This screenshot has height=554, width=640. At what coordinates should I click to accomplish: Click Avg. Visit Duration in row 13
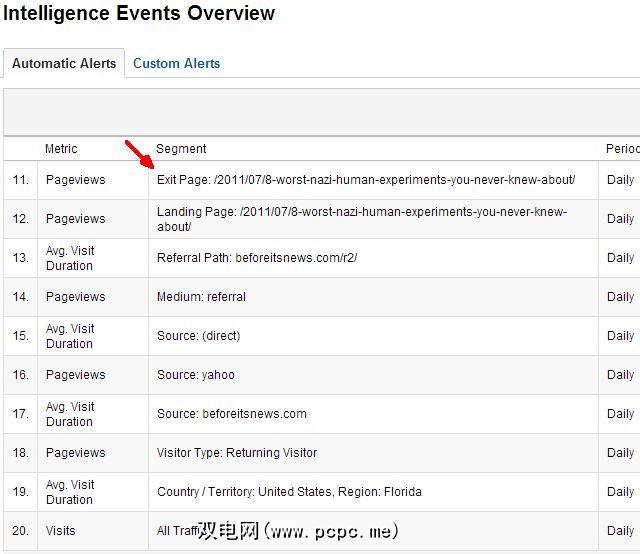pyautogui.click(x=70, y=258)
